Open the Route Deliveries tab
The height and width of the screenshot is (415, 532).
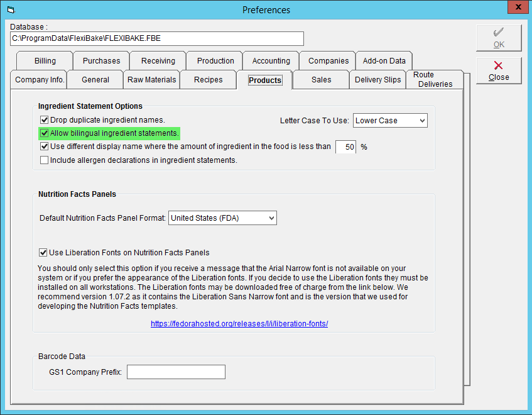(435, 79)
